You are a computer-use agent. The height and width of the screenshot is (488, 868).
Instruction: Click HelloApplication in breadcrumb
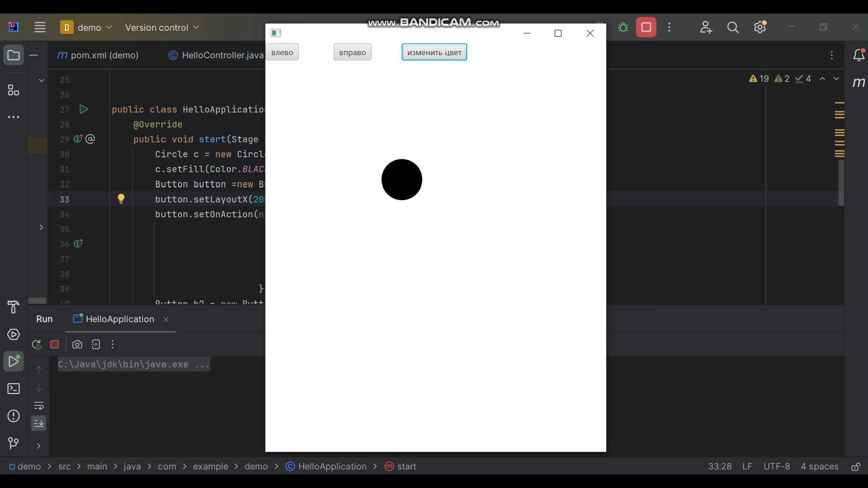coord(326,467)
